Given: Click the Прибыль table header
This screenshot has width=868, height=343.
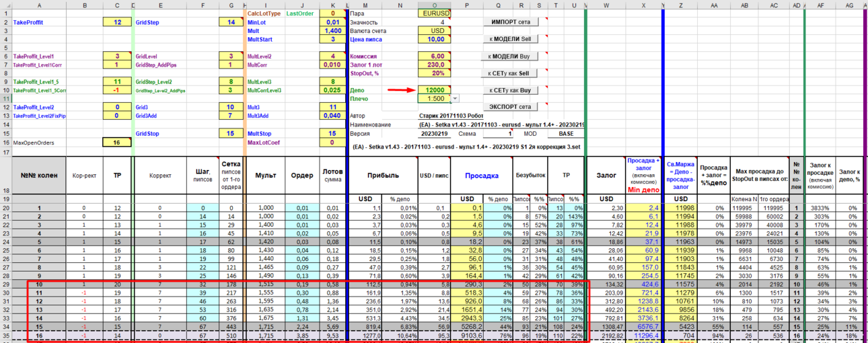Looking at the screenshot, I should (x=383, y=175).
